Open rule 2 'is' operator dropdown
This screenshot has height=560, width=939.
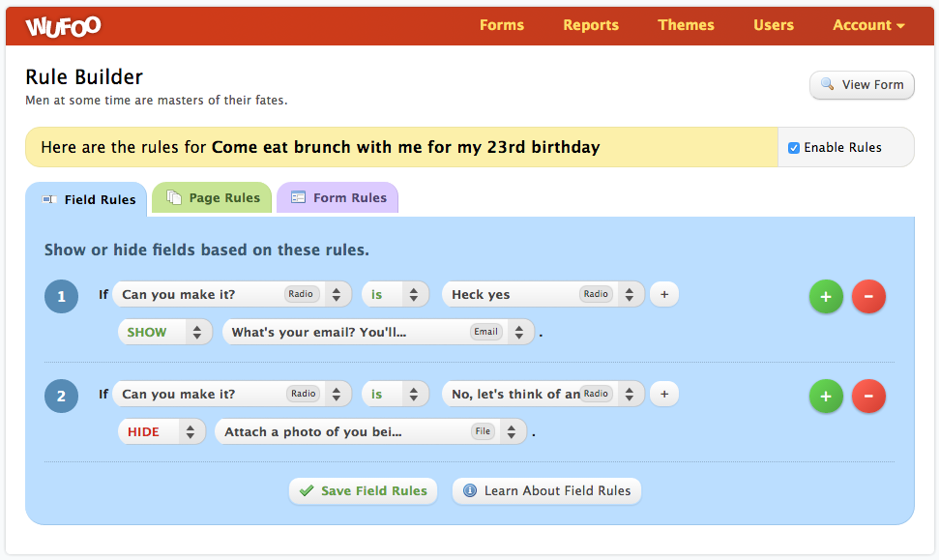click(396, 394)
